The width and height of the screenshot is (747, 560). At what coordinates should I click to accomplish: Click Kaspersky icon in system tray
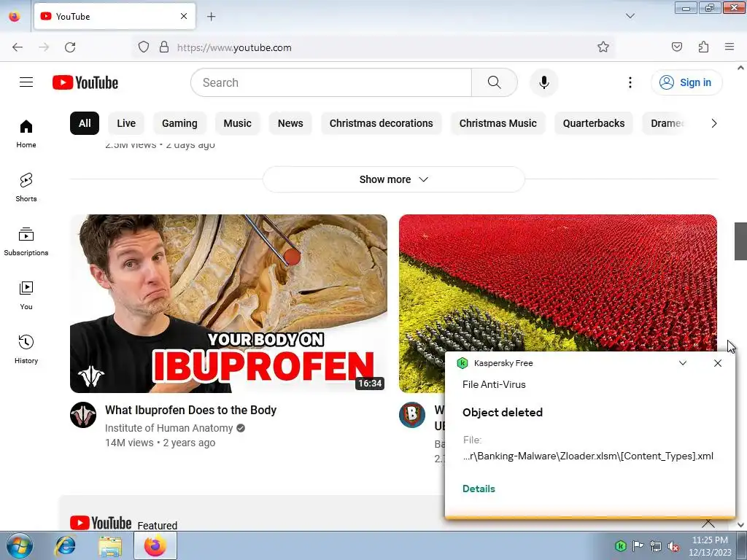(x=620, y=545)
